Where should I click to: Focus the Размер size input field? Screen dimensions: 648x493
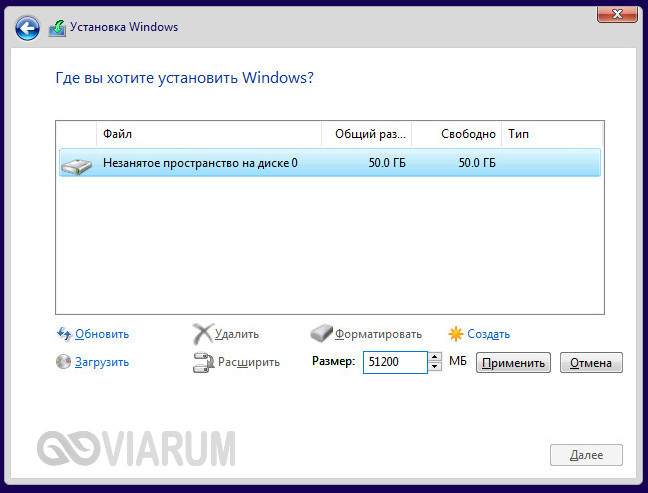tap(395, 362)
